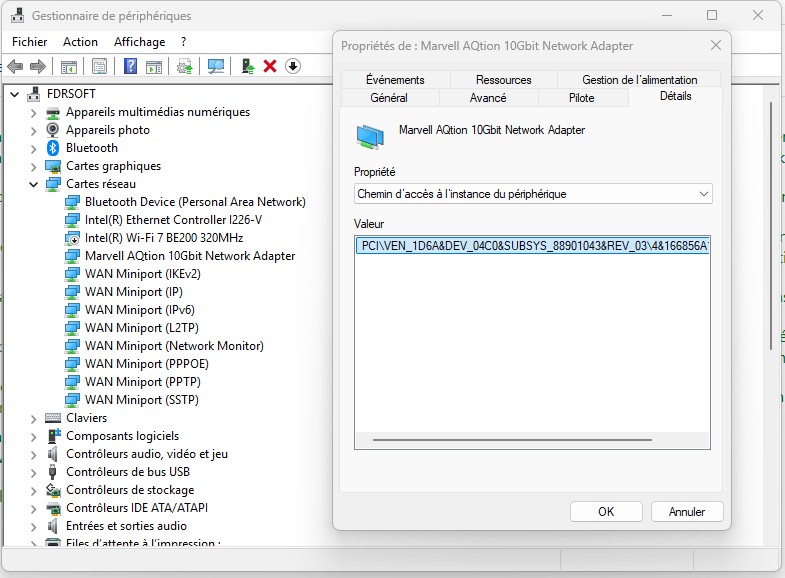Click the horizontal scrollbar in Valeur box
The width and height of the screenshot is (785, 578).
511,438
